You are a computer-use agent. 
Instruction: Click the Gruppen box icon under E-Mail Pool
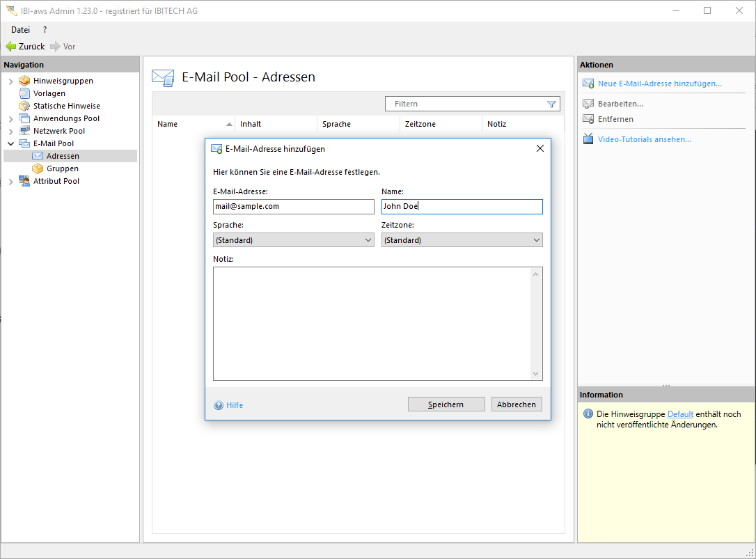coord(38,168)
